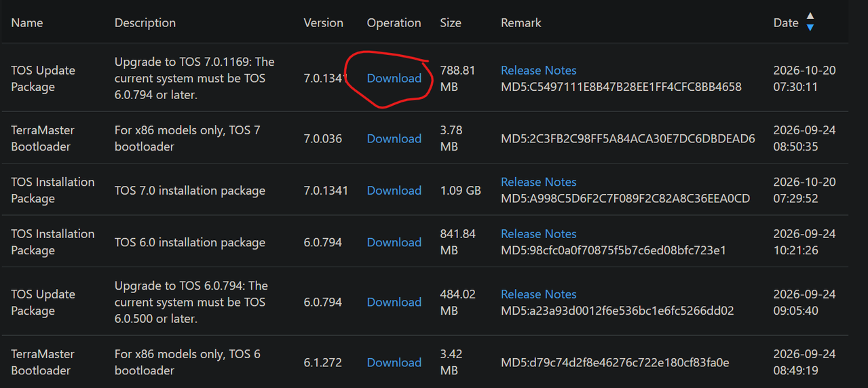Click version 7.0.036 cell

tap(323, 138)
